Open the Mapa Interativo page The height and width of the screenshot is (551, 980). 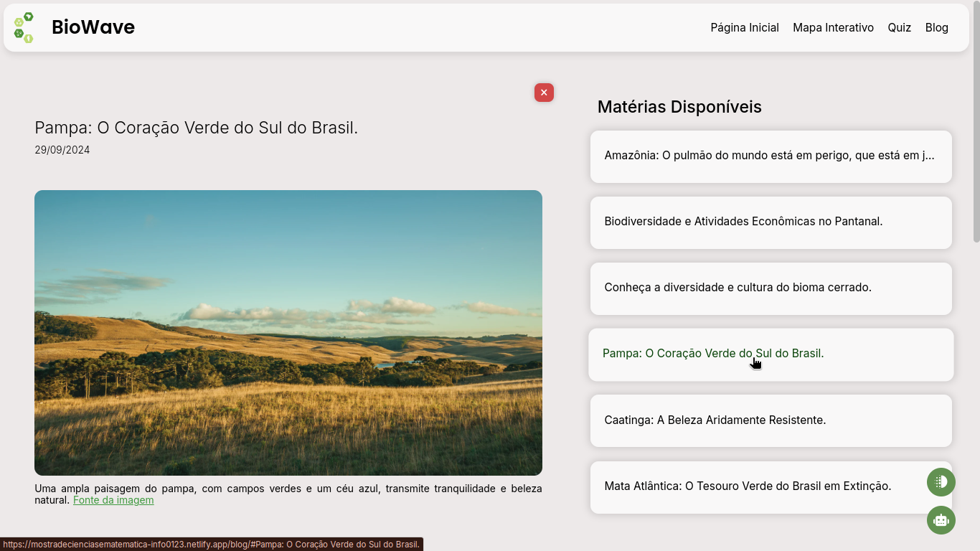point(833,27)
